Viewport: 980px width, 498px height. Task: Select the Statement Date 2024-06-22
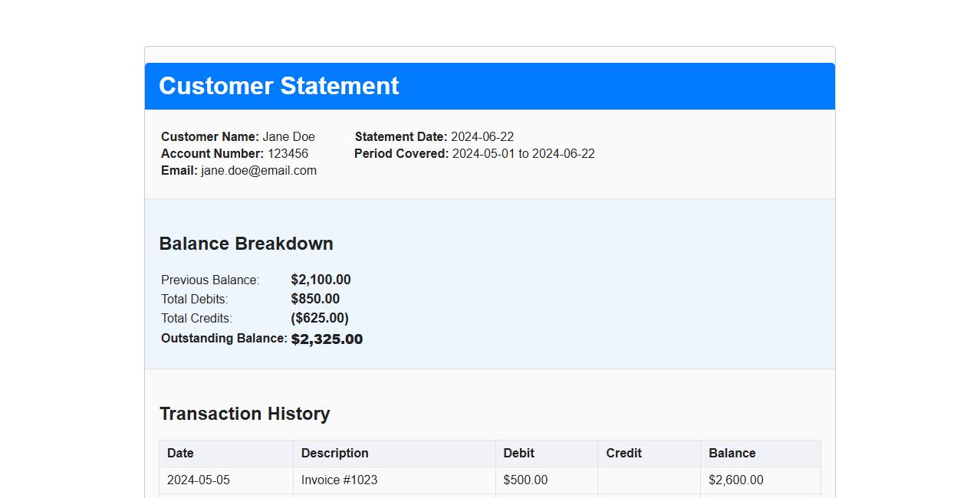[482, 136]
